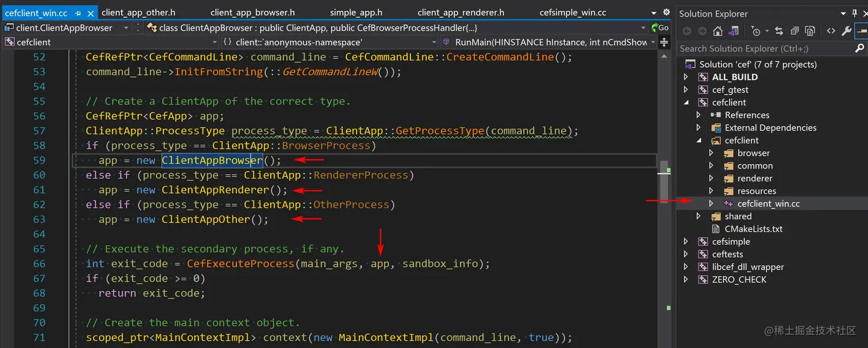Click the cefclient_win.cc C++ file icon

coord(728,203)
